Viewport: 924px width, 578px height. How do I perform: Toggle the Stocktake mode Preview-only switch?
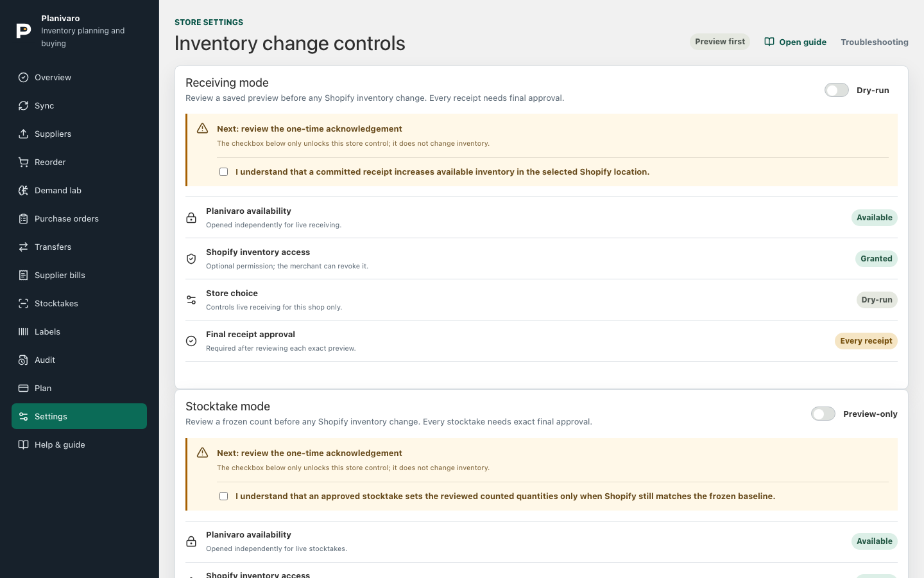823,414
